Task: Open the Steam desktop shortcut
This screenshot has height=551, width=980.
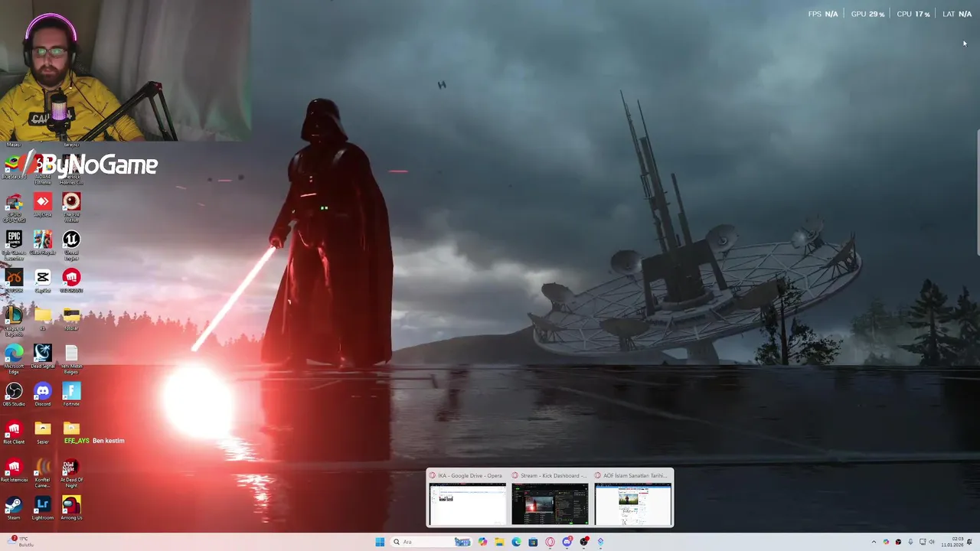Action: (x=14, y=508)
